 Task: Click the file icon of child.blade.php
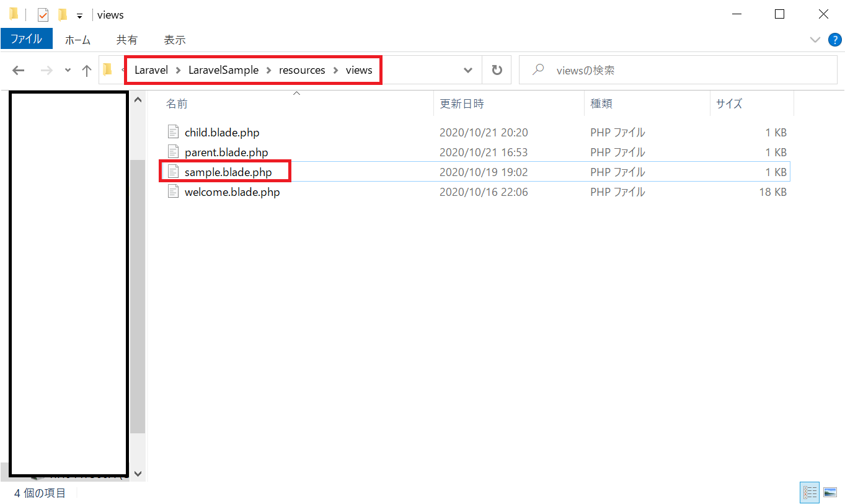point(173,132)
